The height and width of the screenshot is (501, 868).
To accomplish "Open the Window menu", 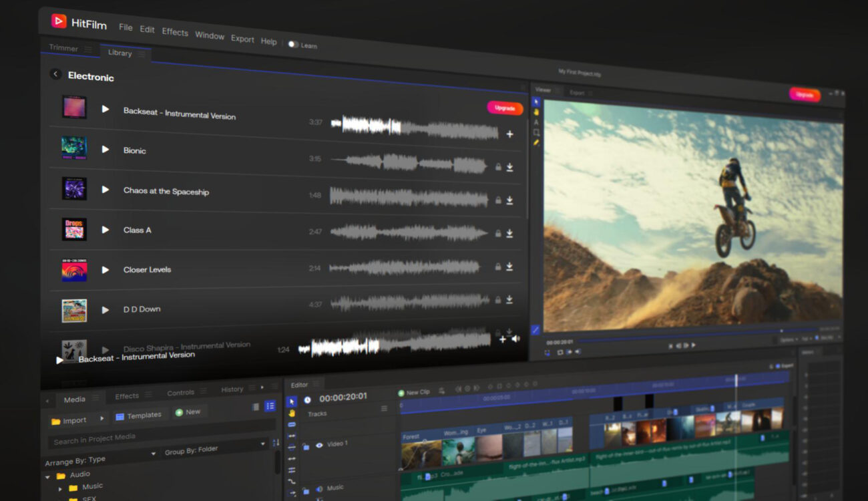I will 210,35.
